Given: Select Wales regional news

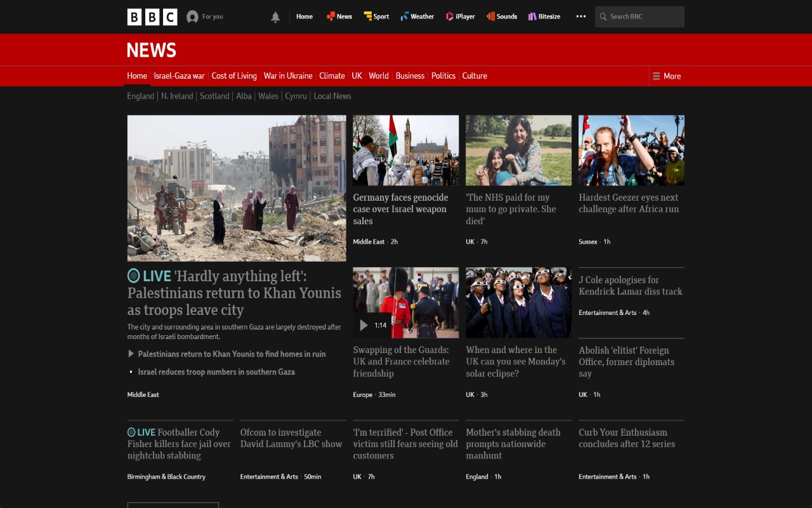Looking at the screenshot, I should coord(268,96).
